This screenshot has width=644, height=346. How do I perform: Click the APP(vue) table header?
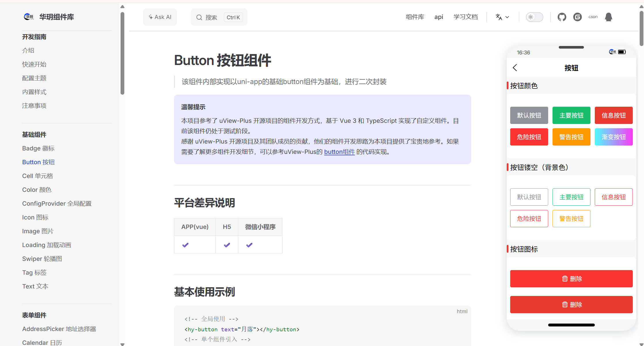tap(195, 227)
